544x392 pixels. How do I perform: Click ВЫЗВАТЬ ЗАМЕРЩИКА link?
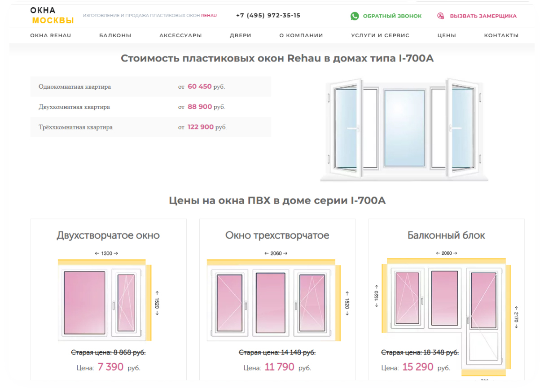483,16
